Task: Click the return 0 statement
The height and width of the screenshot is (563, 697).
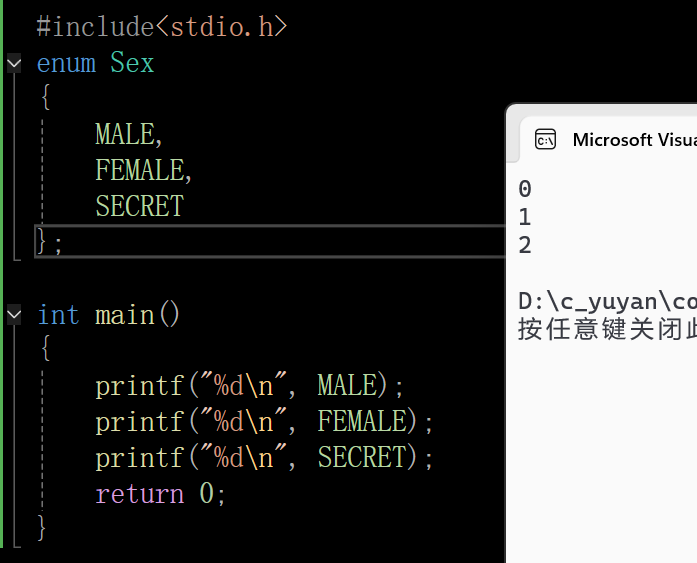Action: 161,493
